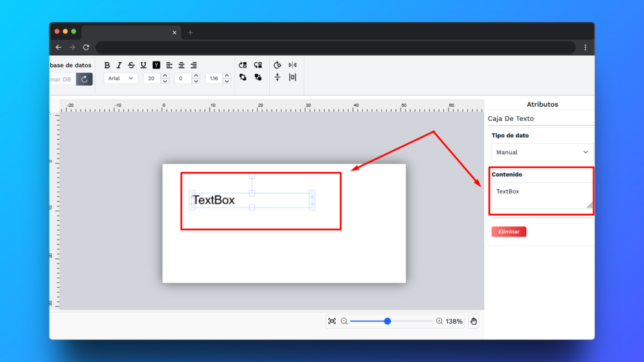Image resolution: width=644 pixels, height=362 pixels.
Task: Click the database selector field
Action: [x=62, y=79]
